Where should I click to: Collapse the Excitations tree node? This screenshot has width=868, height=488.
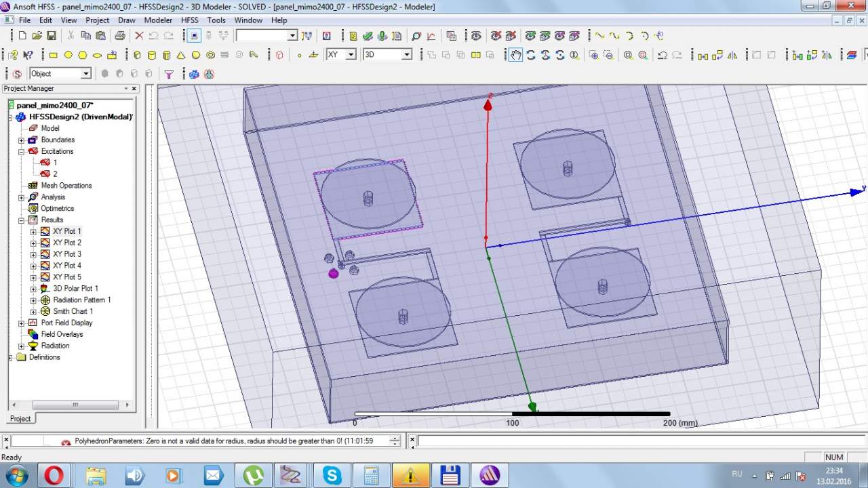tap(21, 152)
